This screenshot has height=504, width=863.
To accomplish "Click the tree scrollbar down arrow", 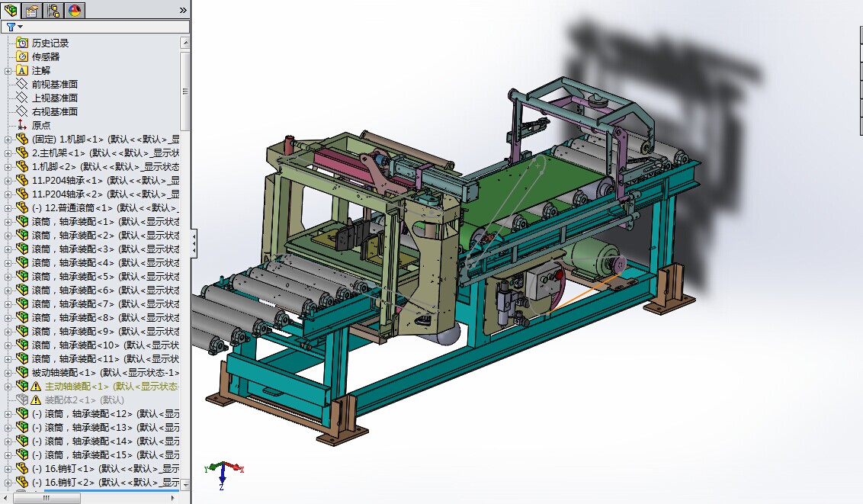I will click(185, 485).
